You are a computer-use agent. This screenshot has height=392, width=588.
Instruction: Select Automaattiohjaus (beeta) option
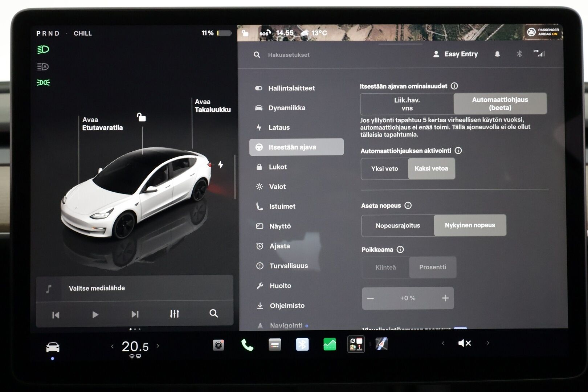500,104
